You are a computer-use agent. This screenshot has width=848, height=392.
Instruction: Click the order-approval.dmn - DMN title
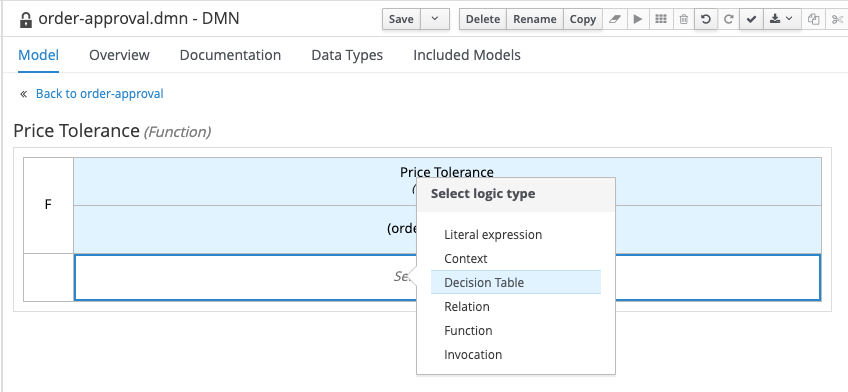(138, 19)
